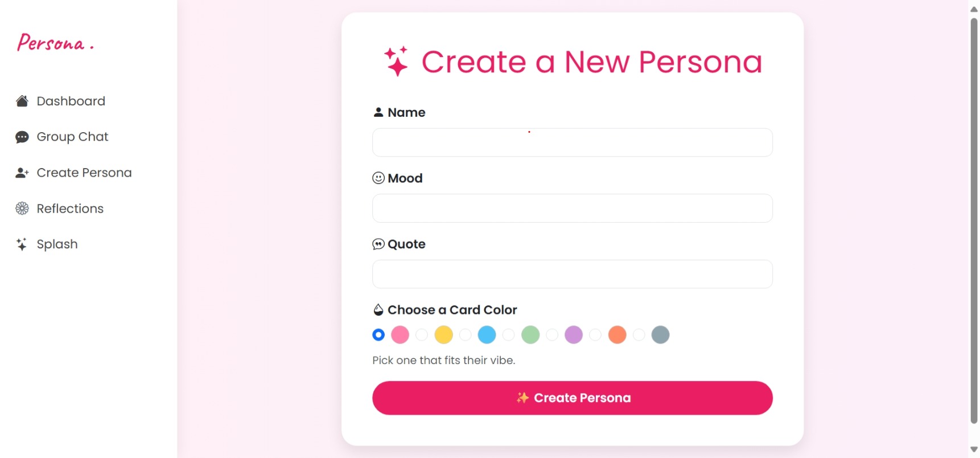Click the sparkles icon in the page heading
Viewport: 980px width, 458px height.
(397, 62)
